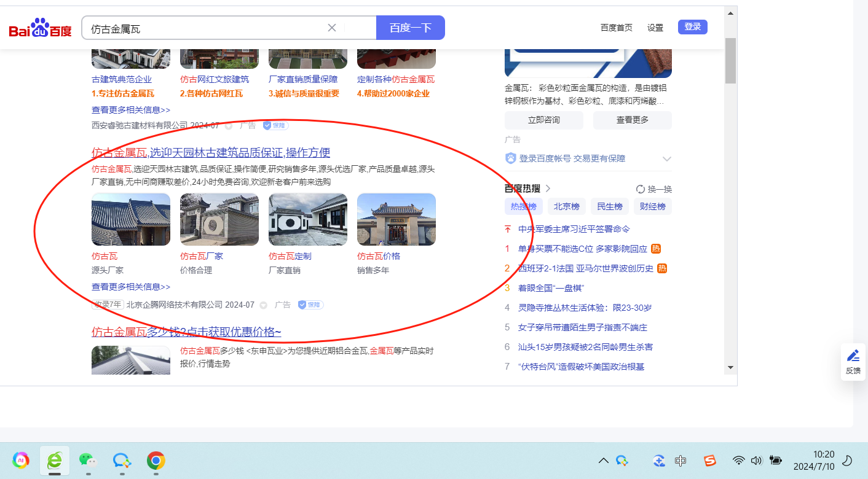This screenshot has height=479, width=868.
Task: Expand the chevron next to 交易更有保障
Action: click(x=666, y=159)
